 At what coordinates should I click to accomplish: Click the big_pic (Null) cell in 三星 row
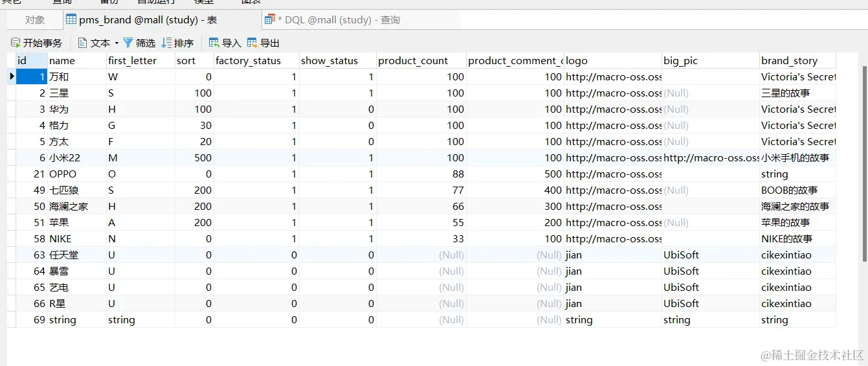coord(711,93)
